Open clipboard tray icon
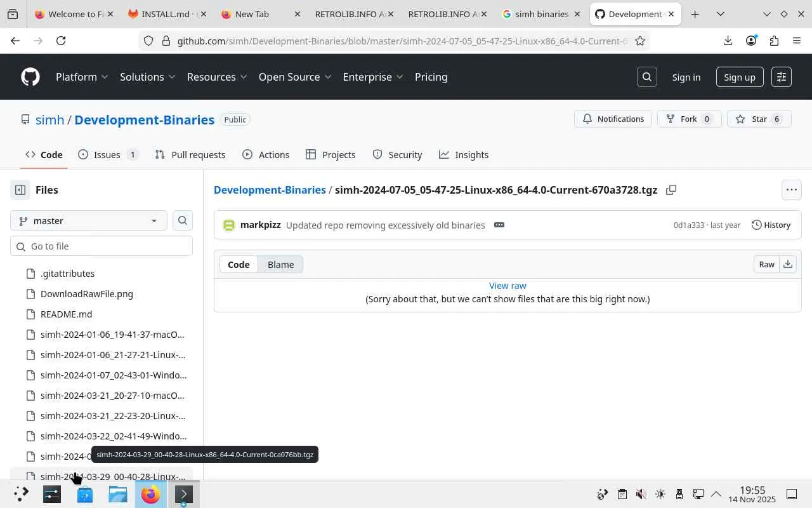This screenshot has height=508, width=812. (622, 494)
